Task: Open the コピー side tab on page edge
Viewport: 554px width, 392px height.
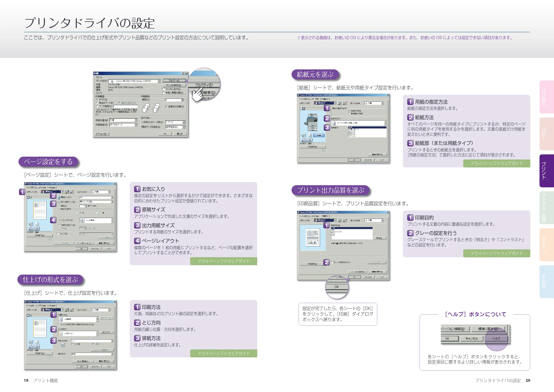Action: point(546,134)
